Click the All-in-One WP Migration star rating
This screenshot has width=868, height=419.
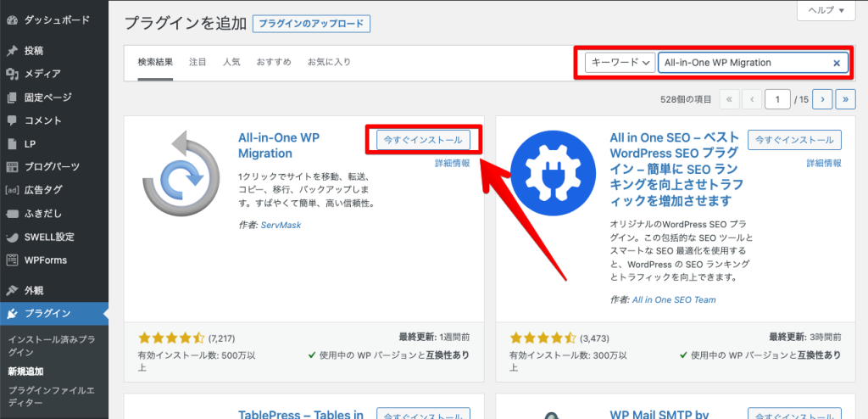pos(171,338)
